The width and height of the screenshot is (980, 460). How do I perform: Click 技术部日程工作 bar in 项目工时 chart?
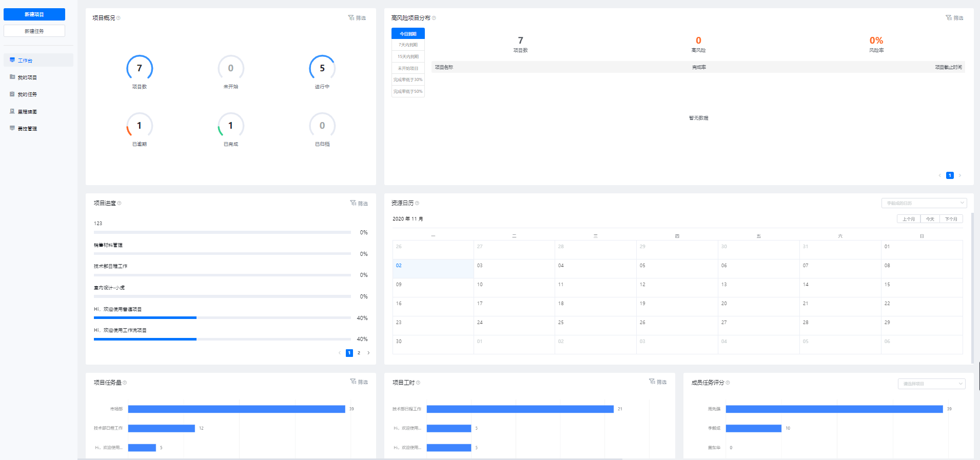[x=520, y=409]
